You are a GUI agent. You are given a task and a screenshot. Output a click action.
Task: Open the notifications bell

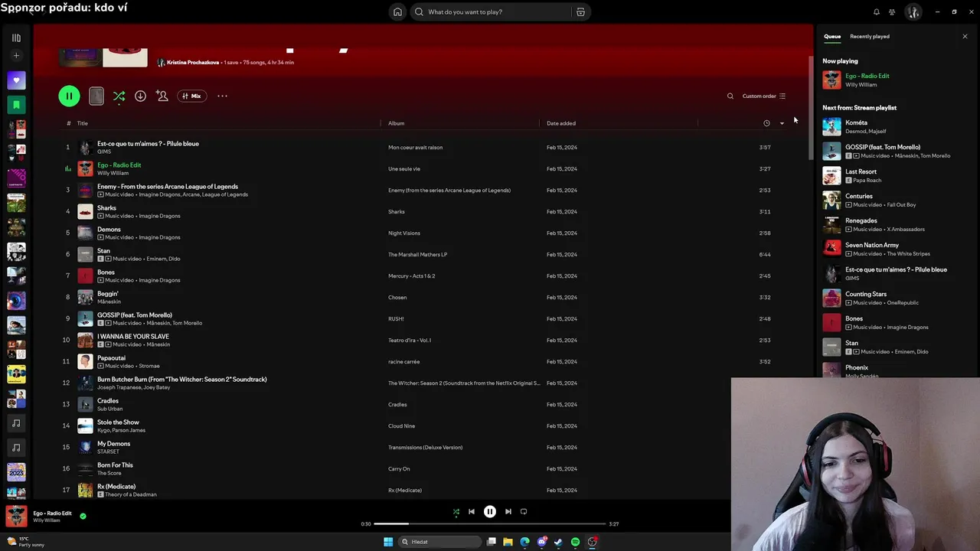877,11
